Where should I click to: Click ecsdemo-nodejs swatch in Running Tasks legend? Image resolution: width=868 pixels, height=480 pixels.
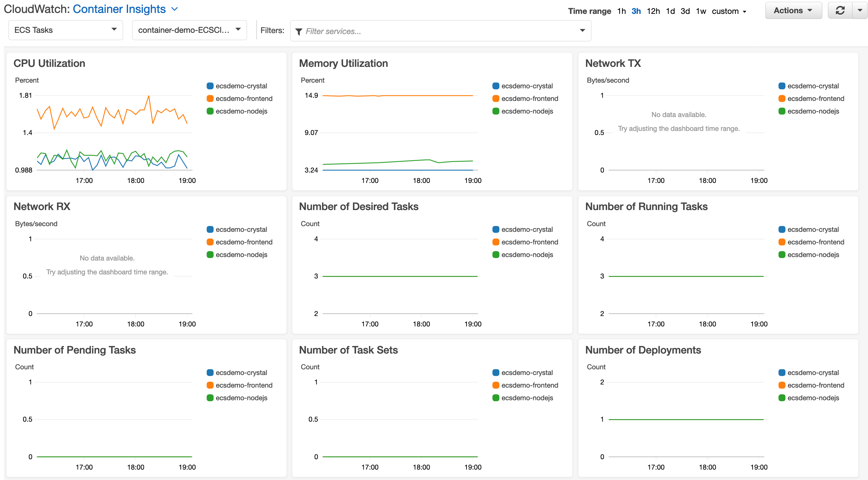[x=782, y=255]
